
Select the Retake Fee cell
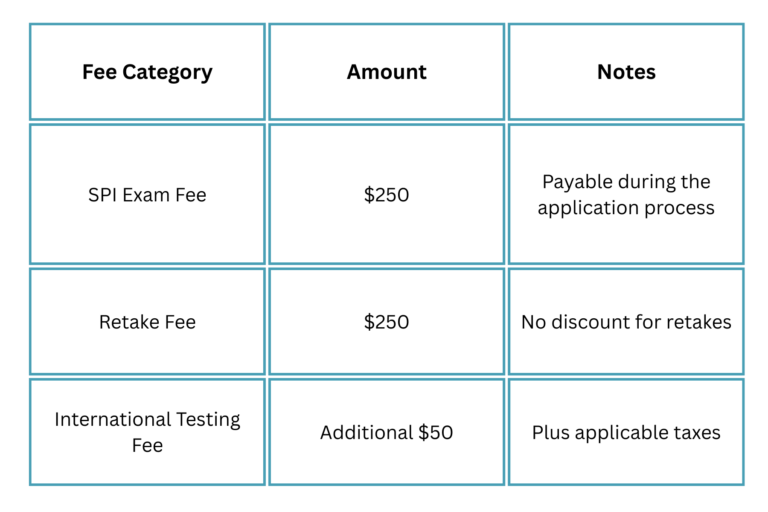click(147, 322)
